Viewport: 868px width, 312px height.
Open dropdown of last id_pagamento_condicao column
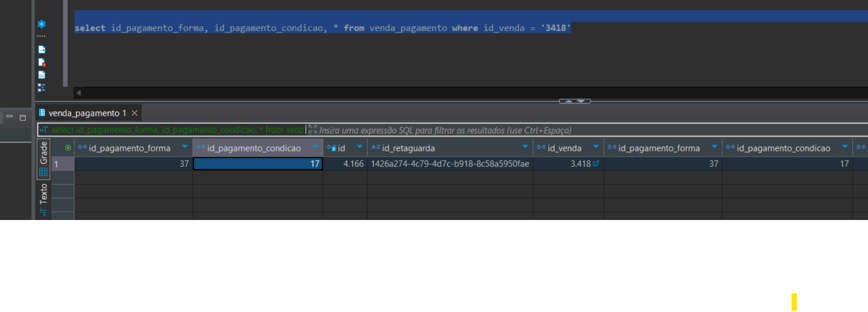[x=844, y=147]
